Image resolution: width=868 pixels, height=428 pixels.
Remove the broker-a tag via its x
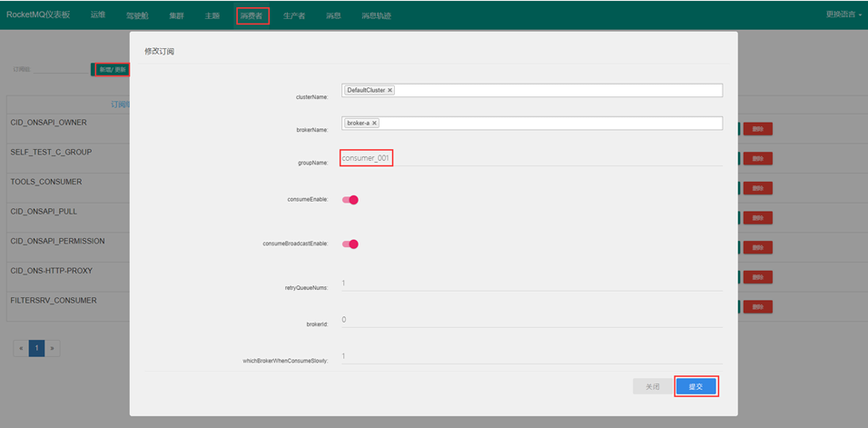click(x=374, y=123)
